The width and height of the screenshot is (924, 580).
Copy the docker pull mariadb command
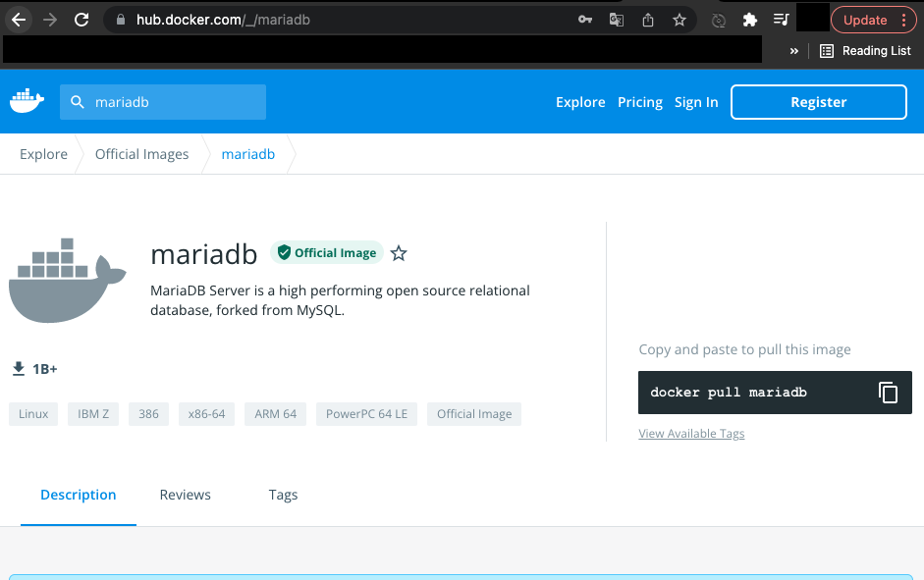point(888,393)
